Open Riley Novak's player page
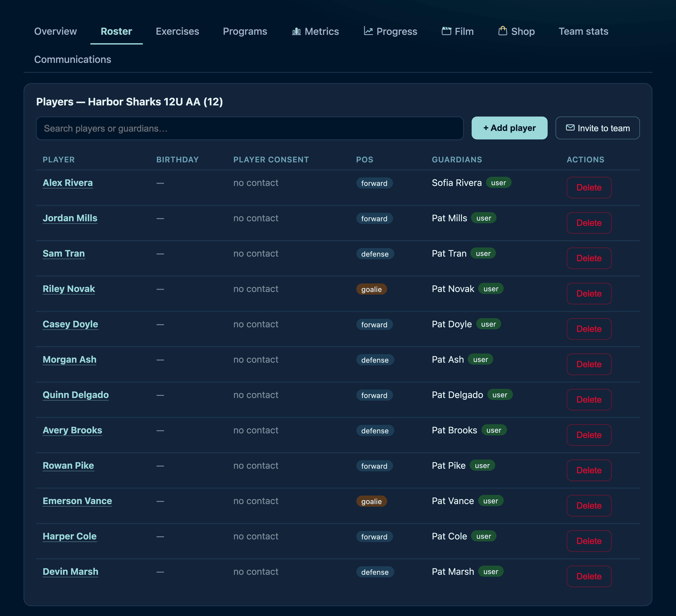 click(x=69, y=289)
